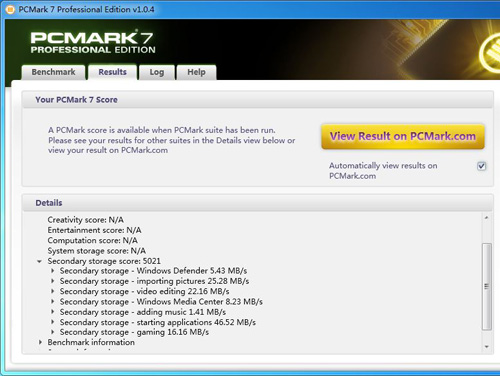Select the 'Entertainment score: N/A' row
500x376 pixels.
[94, 230]
